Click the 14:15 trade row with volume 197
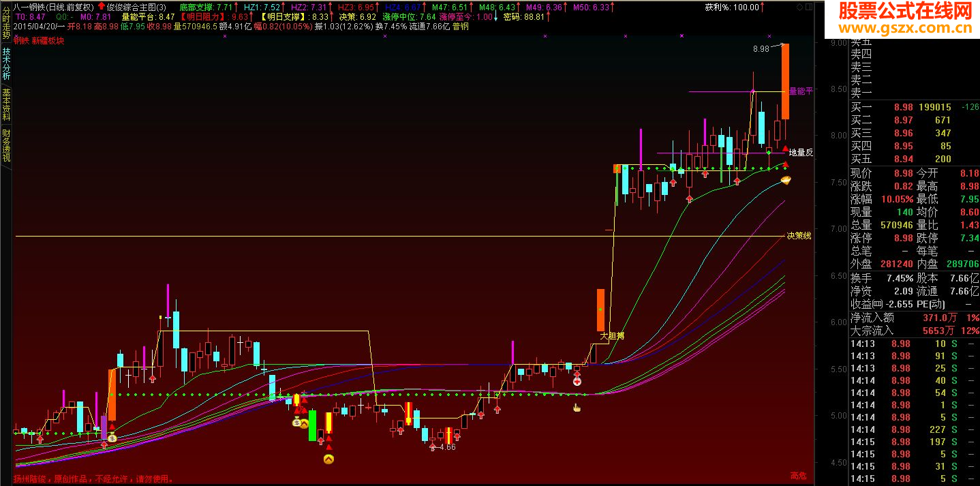Image resolution: width=980 pixels, height=486 pixels. coord(915,442)
